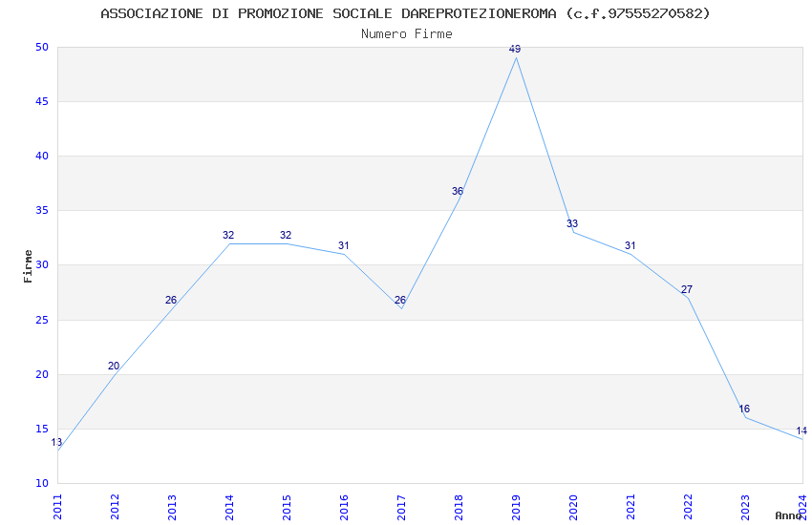Click the data label 14 for 2024
This screenshot has width=812, height=525.
click(x=801, y=430)
